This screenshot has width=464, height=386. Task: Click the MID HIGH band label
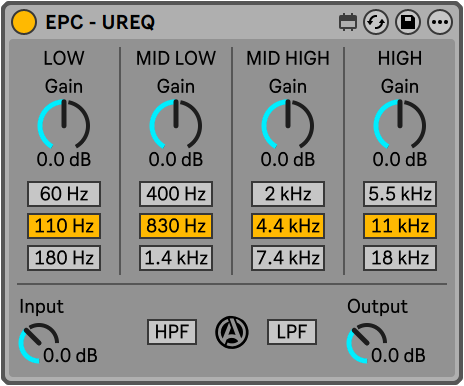288,58
